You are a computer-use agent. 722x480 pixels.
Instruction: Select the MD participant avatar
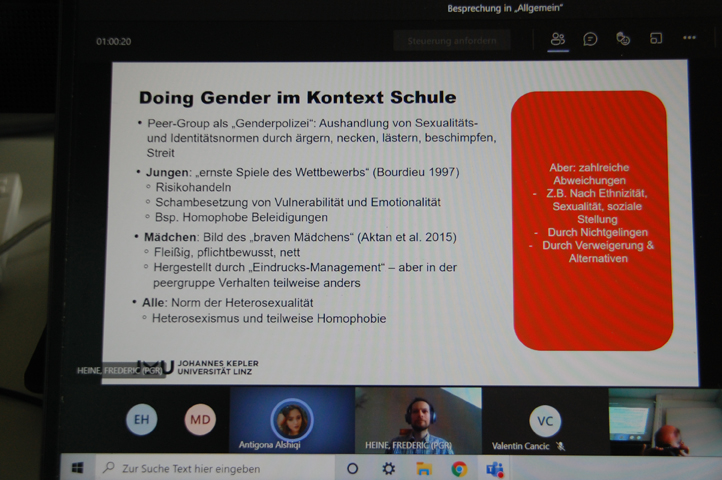coord(200,419)
